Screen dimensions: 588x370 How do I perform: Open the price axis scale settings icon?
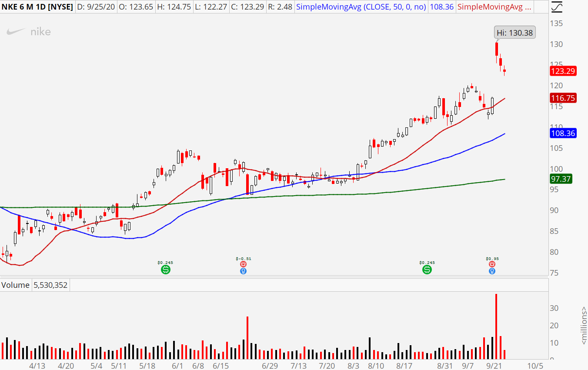pos(557,7)
